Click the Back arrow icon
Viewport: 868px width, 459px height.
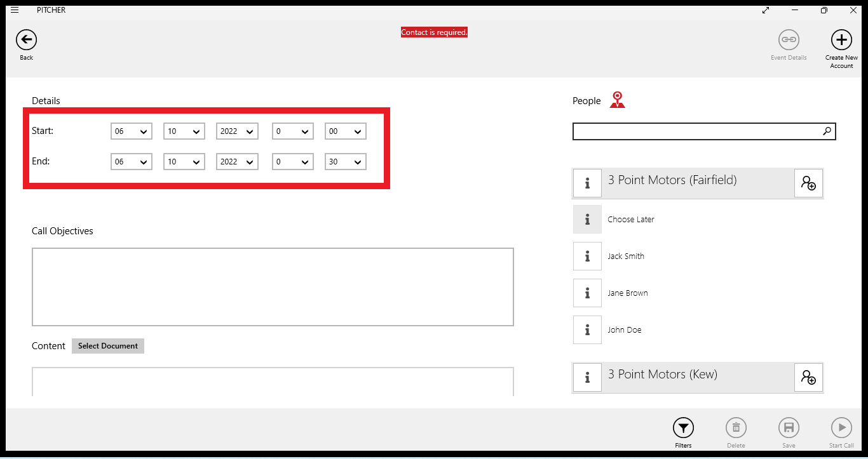26,40
